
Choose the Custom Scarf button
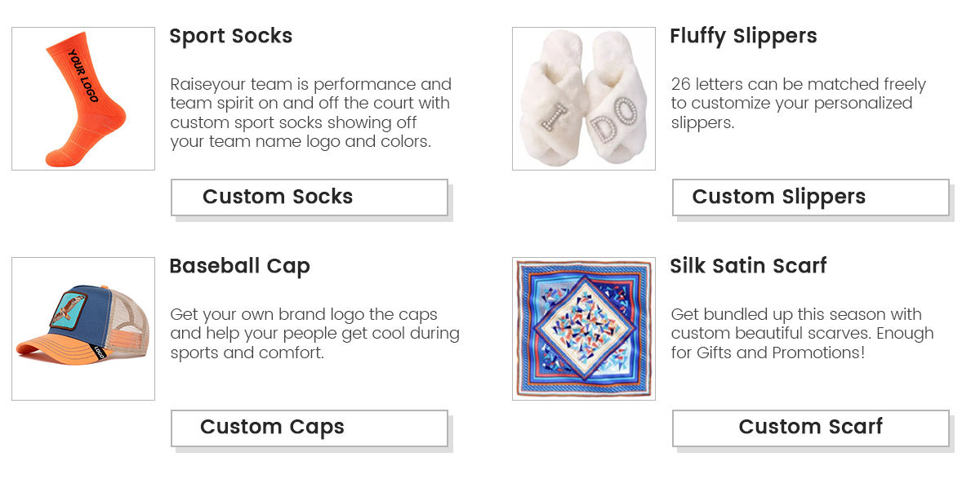(x=810, y=428)
